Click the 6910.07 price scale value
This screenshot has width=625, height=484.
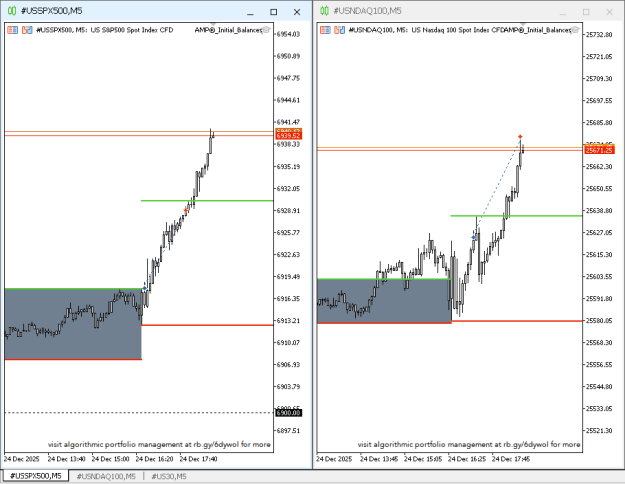(x=288, y=342)
